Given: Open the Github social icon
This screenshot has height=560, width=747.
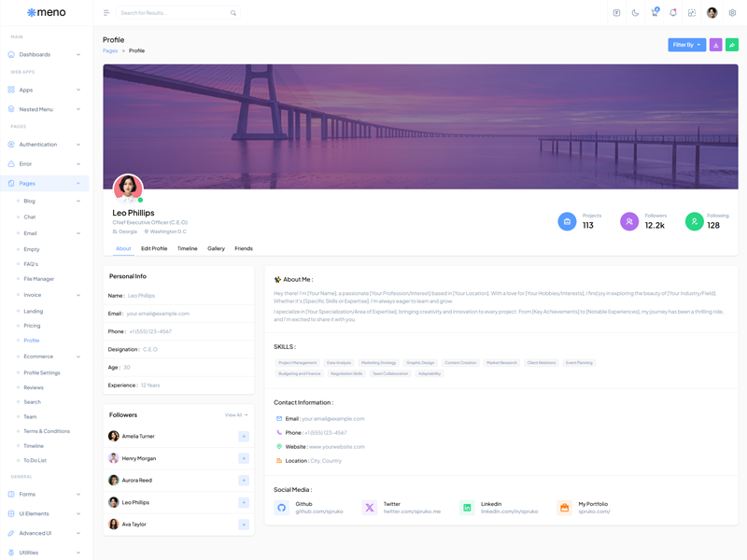Looking at the screenshot, I should coord(282,508).
